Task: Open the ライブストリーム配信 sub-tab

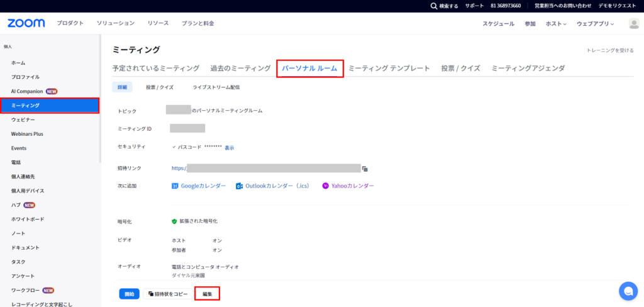Action: 216,87
